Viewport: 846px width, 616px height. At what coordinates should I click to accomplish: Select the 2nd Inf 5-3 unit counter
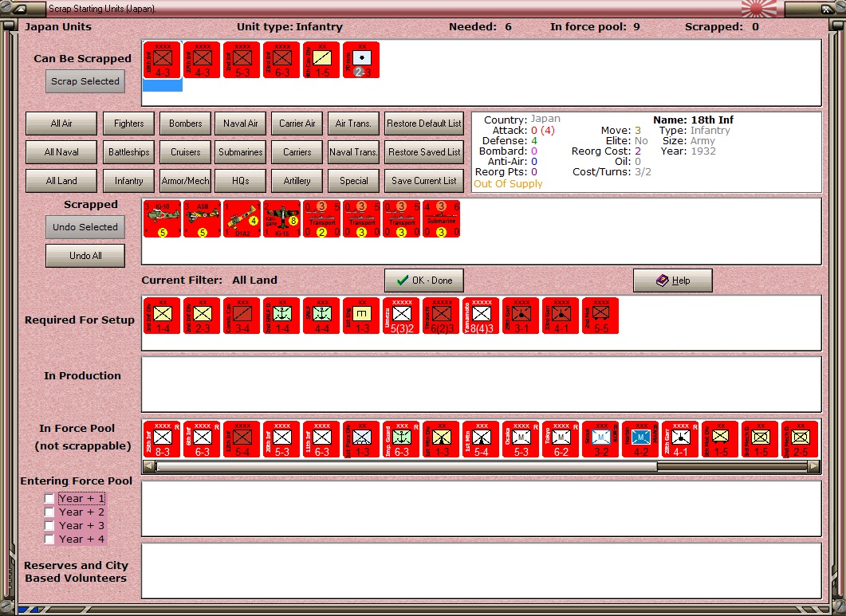coord(242,60)
